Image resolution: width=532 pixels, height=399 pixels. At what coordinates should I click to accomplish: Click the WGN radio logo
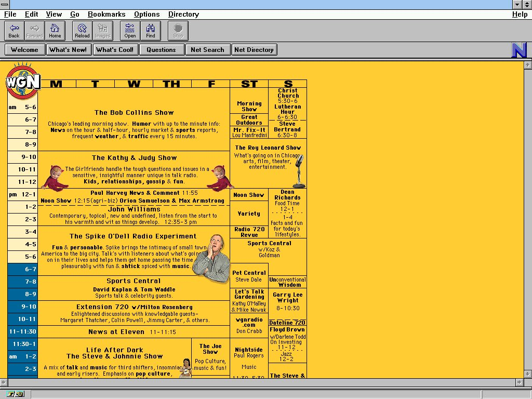(23, 82)
